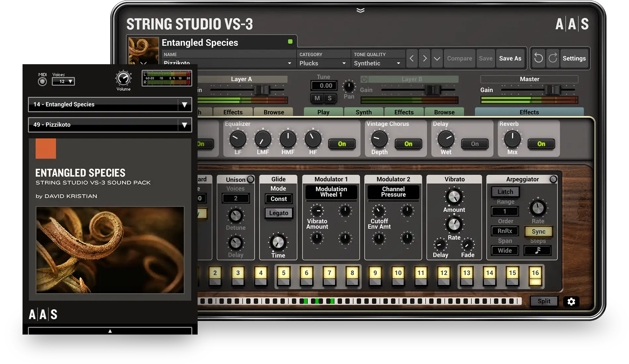Adjust the Equalizer HF knob
This screenshot has width=629, height=364.
click(x=313, y=139)
